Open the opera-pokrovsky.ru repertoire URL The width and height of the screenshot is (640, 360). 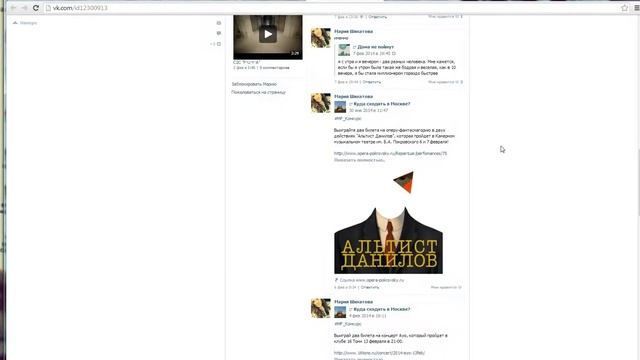click(x=390, y=153)
